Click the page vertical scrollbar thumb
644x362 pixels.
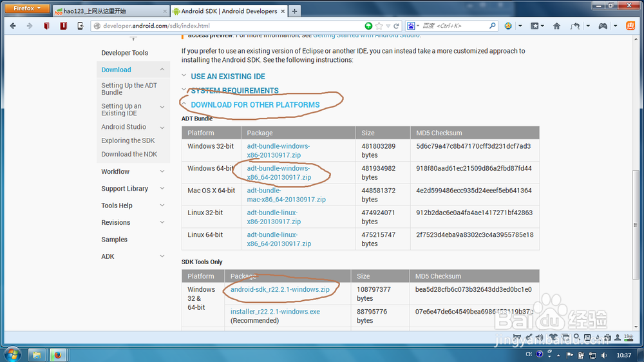click(636, 224)
